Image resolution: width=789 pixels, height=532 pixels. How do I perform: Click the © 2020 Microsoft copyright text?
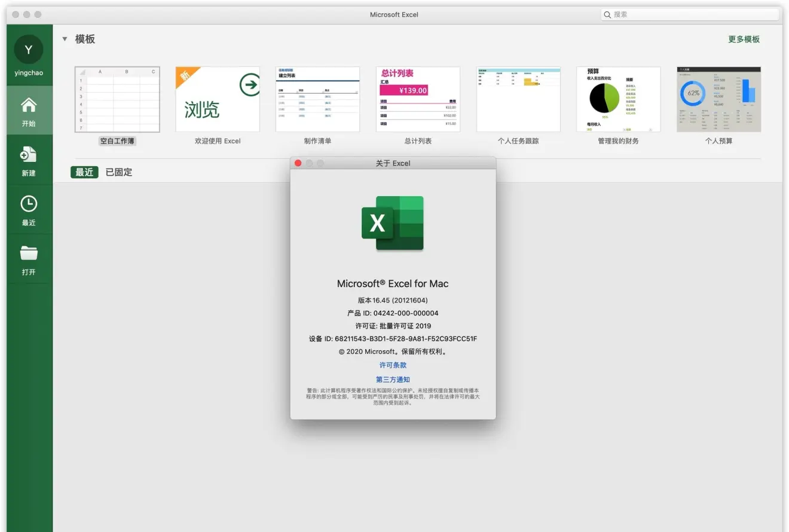393,351
